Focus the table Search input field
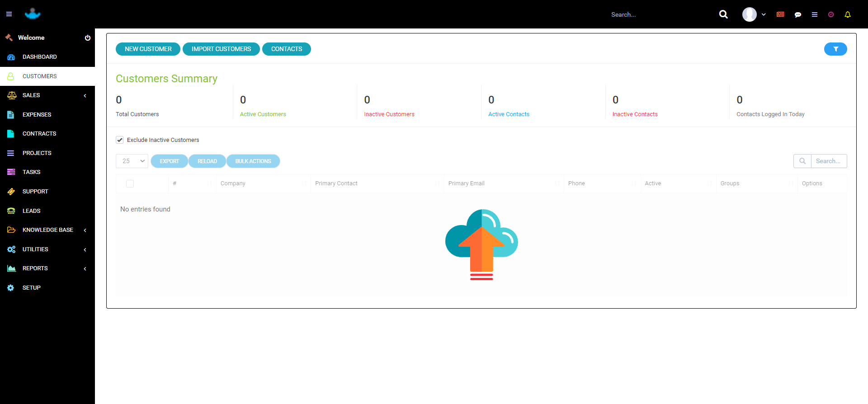 tap(829, 161)
